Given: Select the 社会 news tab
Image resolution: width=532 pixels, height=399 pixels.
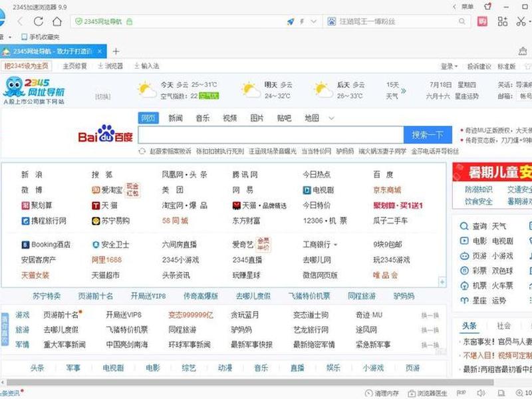Looking at the screenshot, I should (503, 326).
